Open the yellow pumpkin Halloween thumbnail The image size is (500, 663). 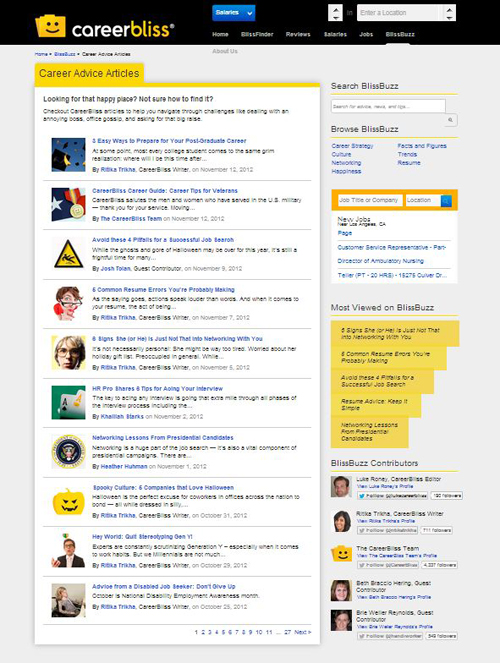68,501
